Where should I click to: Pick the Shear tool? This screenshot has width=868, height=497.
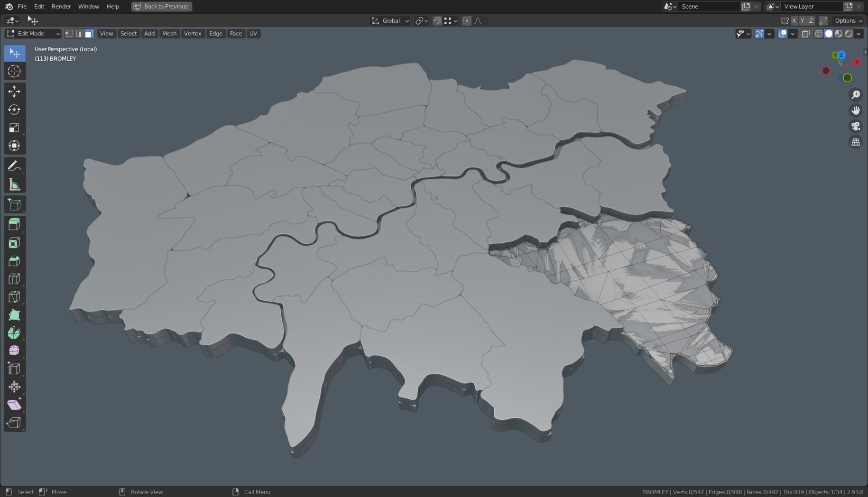click(x=14, y=405)
